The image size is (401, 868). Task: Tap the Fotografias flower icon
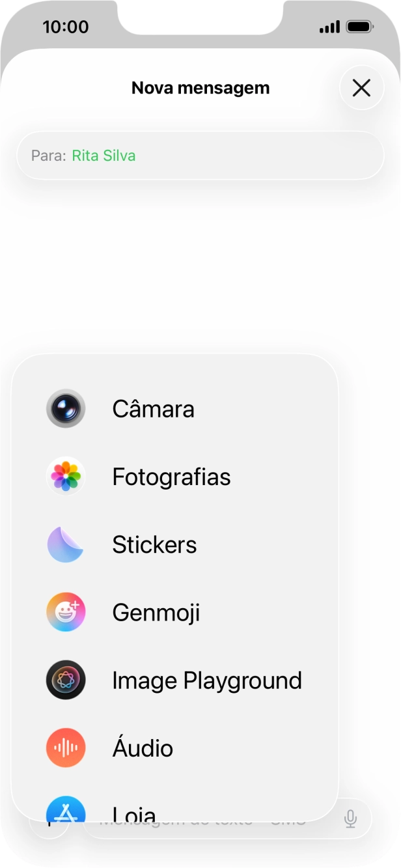[66, 477]
